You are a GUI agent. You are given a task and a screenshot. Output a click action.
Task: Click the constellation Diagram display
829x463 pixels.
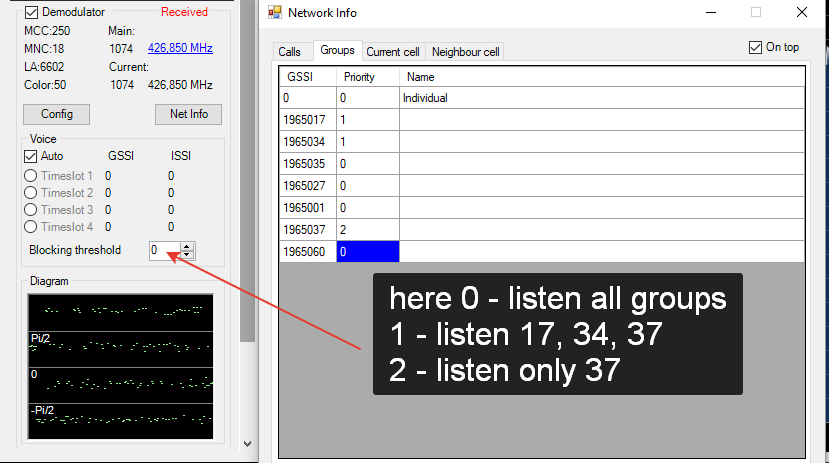(119, 367)
